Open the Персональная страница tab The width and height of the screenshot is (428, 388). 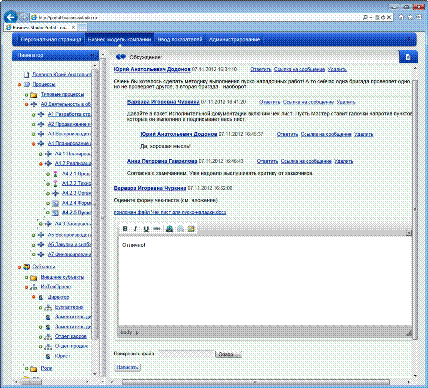click(x=51, y=39)
